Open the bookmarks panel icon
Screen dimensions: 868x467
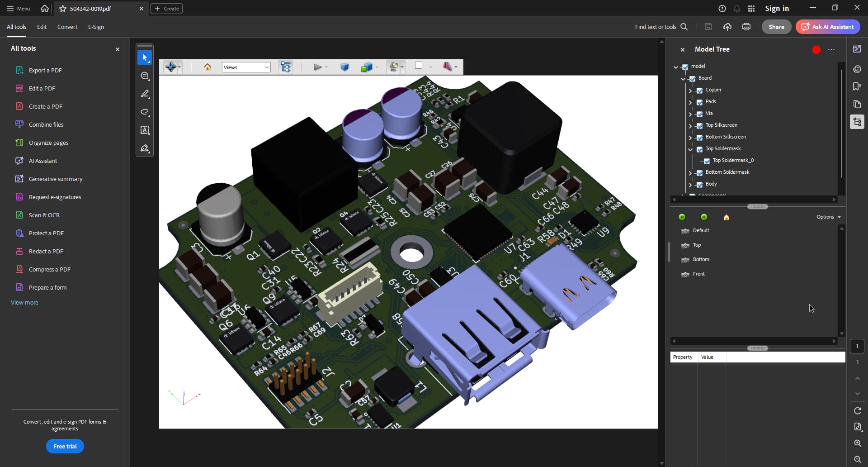point(857,86)
